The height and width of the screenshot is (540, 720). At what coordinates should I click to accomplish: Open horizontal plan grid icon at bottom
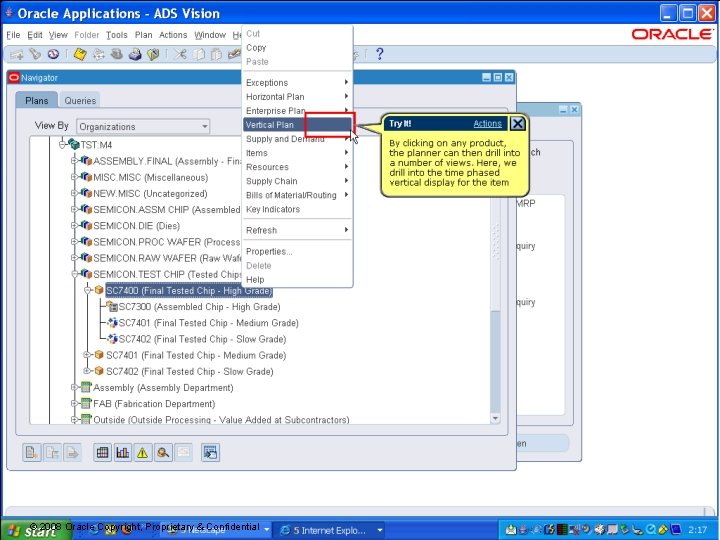pos(102,453)
